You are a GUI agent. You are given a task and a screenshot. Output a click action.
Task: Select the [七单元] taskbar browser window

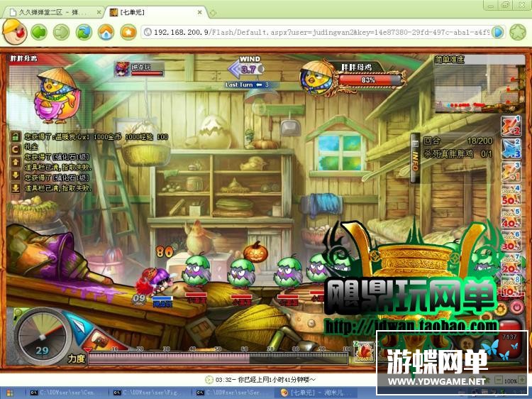pos(317,393)
